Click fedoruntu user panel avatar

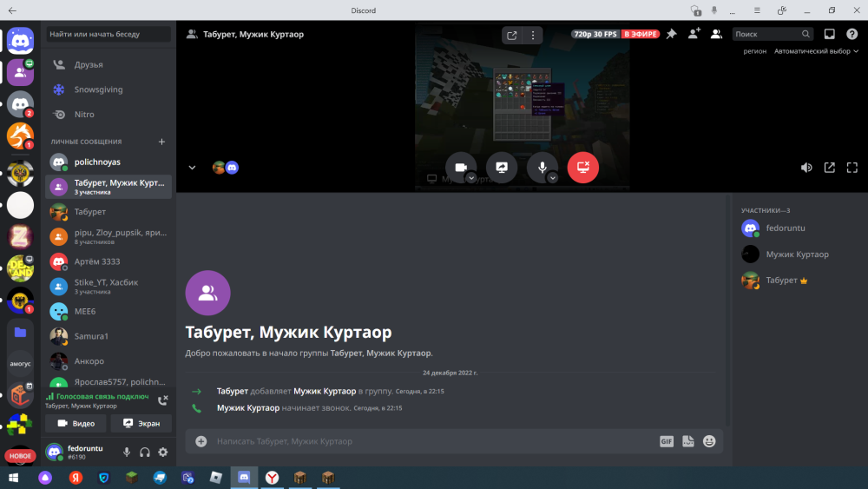54,452
